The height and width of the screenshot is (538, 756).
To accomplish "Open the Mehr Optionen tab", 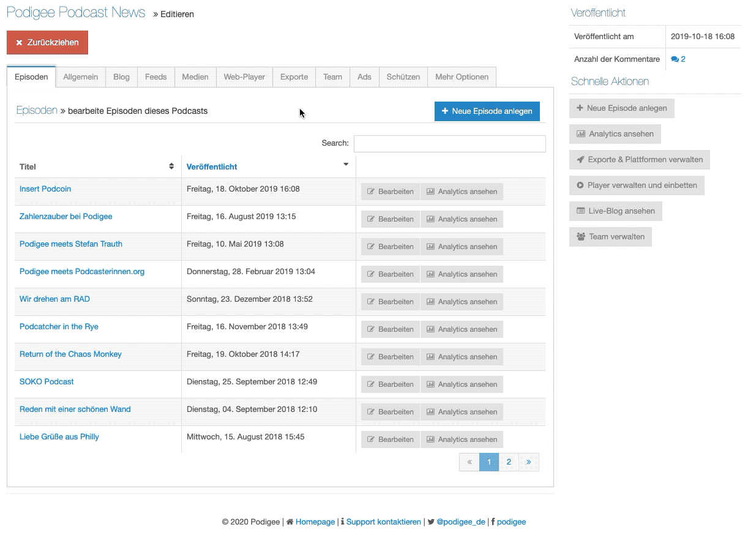I will click(462, 77).
